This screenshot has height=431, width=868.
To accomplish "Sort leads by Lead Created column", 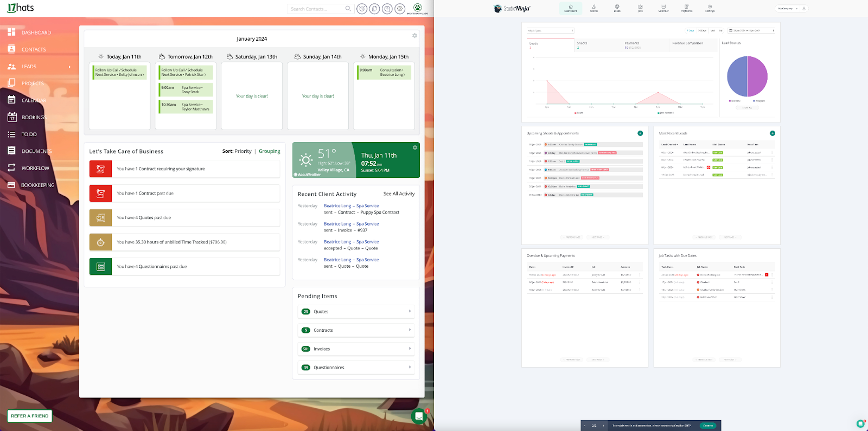I will point(669,145).
